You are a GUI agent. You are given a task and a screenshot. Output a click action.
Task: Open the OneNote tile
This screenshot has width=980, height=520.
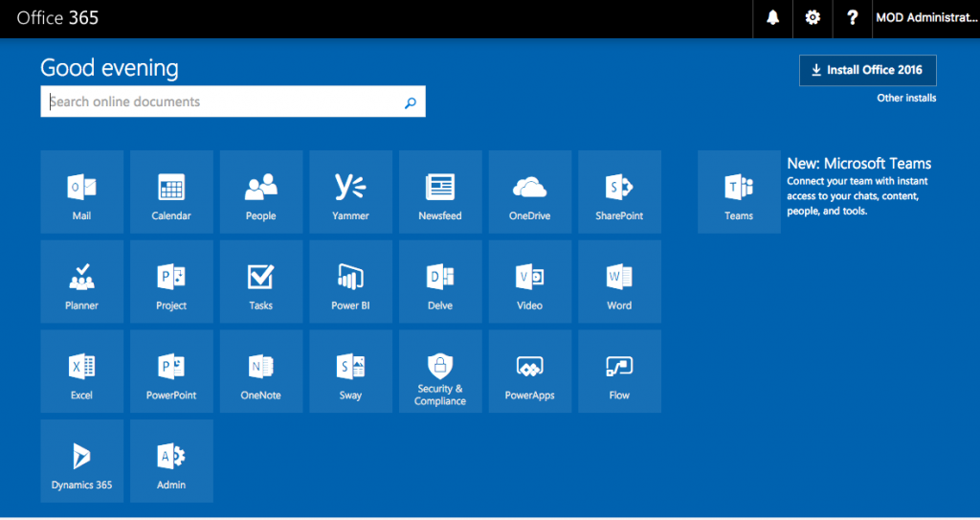tap(261, 371)
